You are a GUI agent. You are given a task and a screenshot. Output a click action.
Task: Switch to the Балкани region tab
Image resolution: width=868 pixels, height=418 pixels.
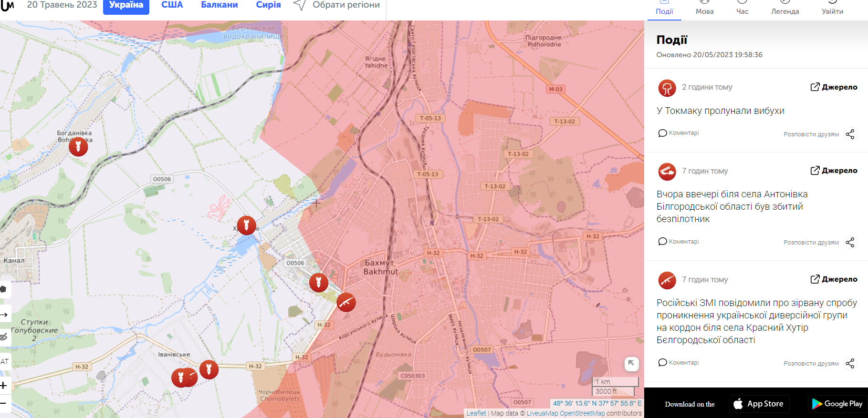[x=219, y=5]
